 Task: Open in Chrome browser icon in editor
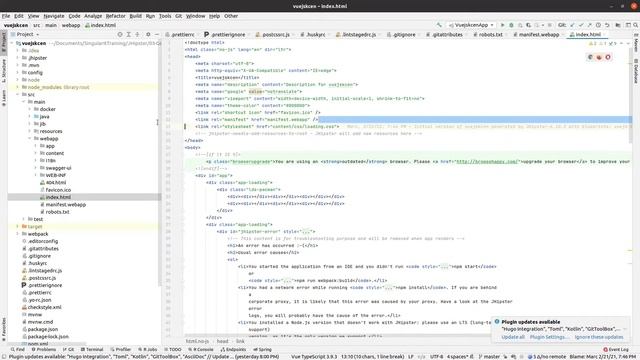click(x=590, y=57)
